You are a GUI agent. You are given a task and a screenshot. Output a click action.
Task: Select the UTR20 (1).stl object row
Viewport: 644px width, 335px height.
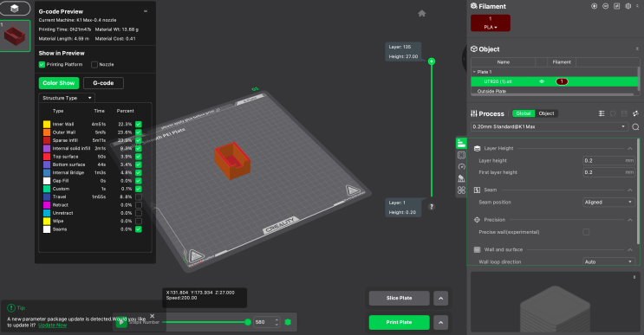[x=554, y=81]
